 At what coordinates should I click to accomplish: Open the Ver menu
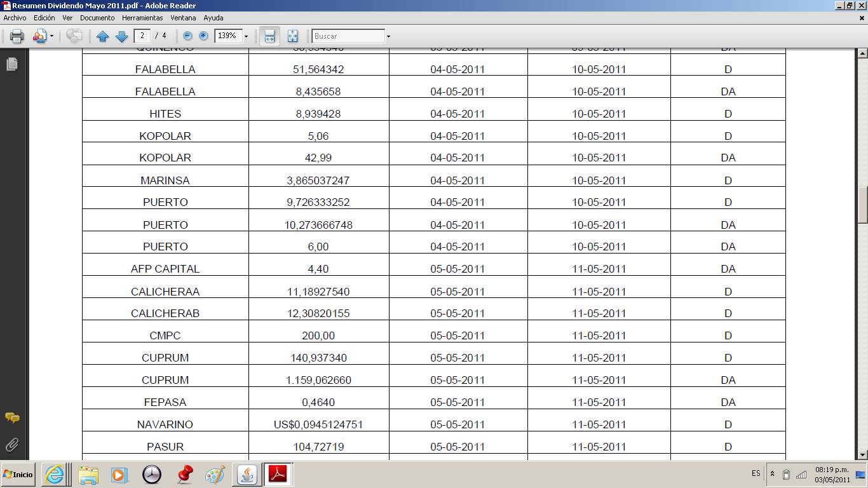click(67, 18)
